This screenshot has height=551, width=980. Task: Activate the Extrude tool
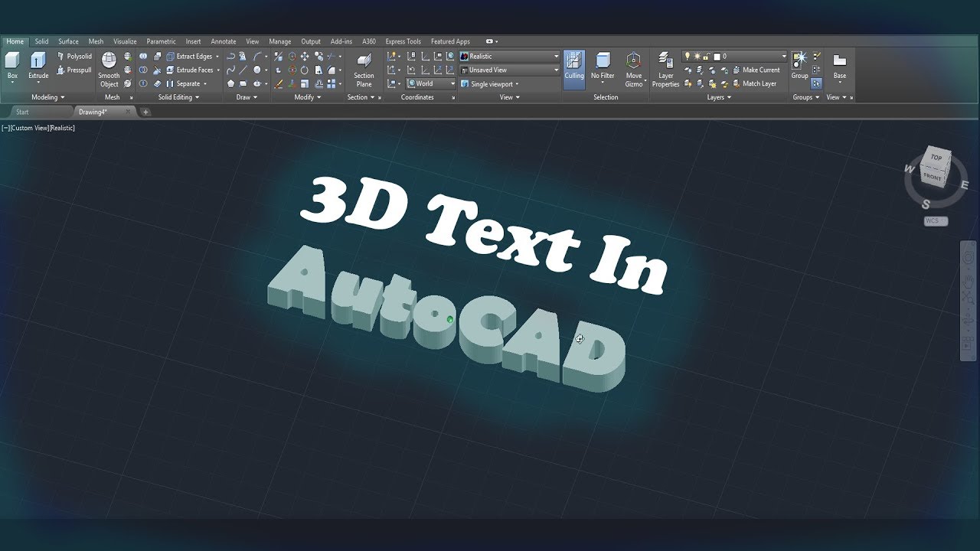click(x=38, y=67)
